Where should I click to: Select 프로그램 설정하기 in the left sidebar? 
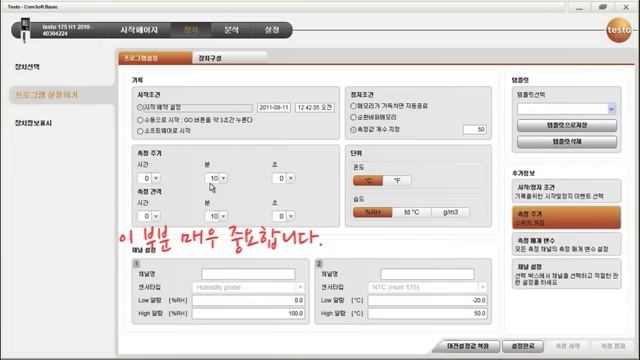click(61, 95)
